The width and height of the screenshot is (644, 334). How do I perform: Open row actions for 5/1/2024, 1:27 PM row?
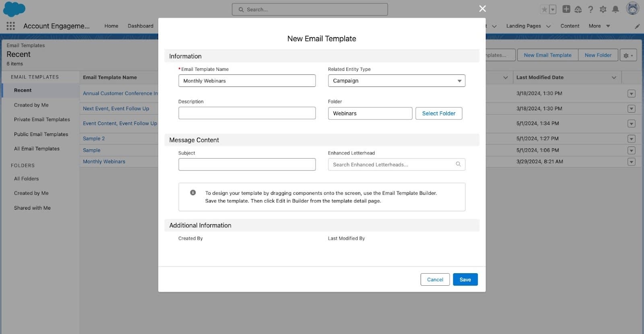click(x=632, y=139)
